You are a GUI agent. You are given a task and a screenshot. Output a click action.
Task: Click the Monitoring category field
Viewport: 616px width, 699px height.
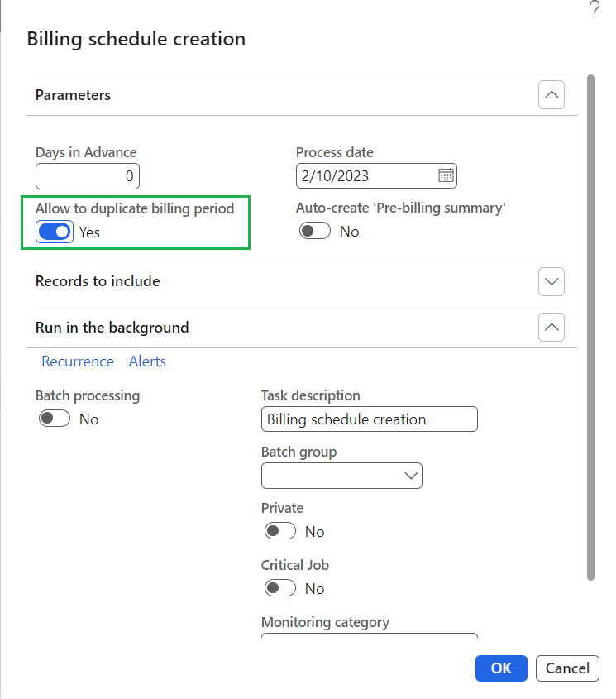tap(369, 636)
